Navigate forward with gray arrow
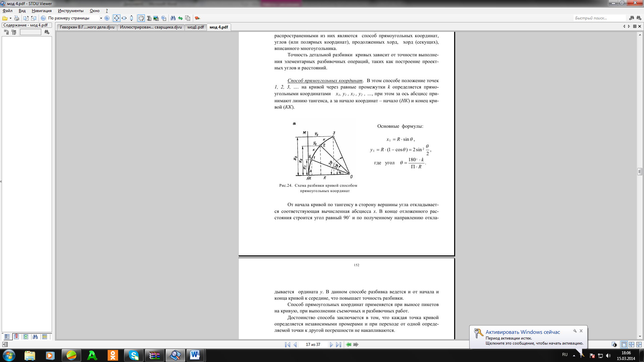This screenshot has width=644, height=362. (356, 345)
